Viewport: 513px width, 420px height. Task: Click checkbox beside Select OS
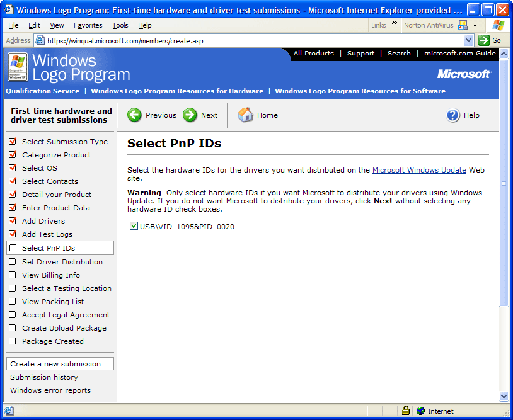[13, 167]
